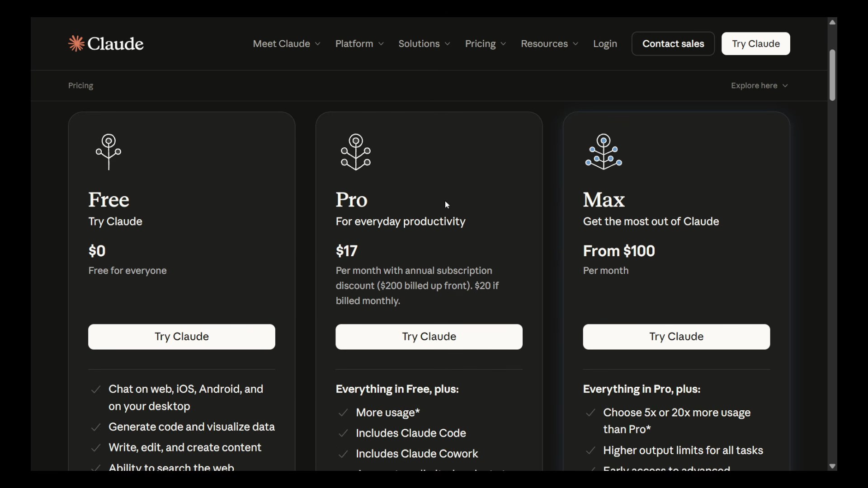Click the scrollbar down arrow
868x488 pixels.
(x=832, y=466)
